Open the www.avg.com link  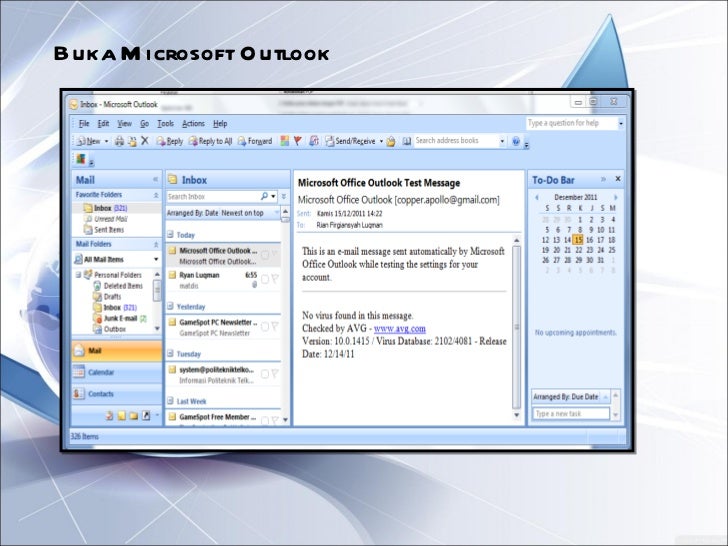400,328
